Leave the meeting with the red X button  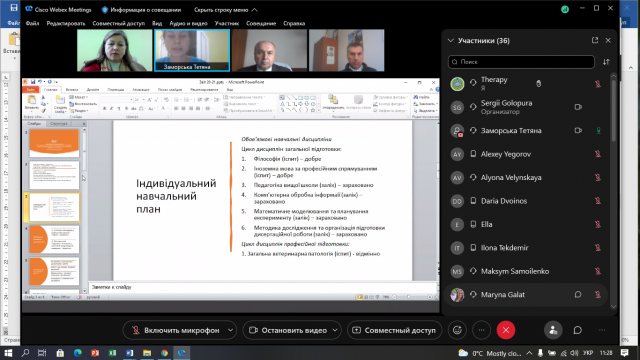point(506,330)
